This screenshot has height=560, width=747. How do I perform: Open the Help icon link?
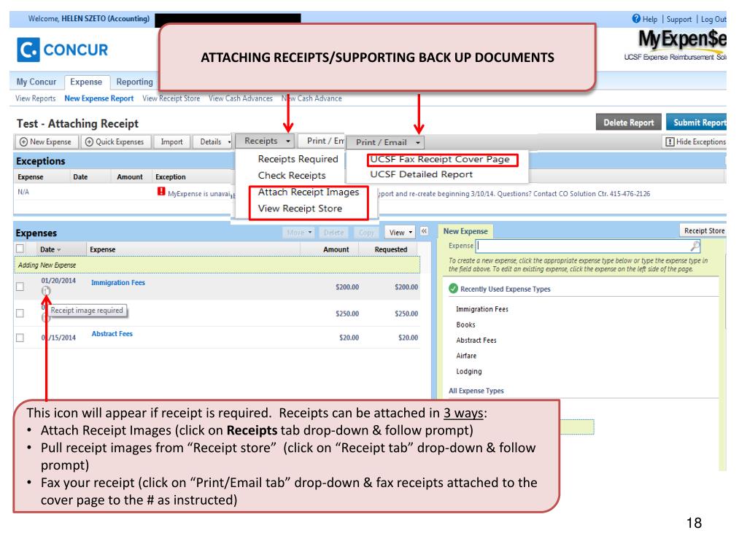point(636,18)
